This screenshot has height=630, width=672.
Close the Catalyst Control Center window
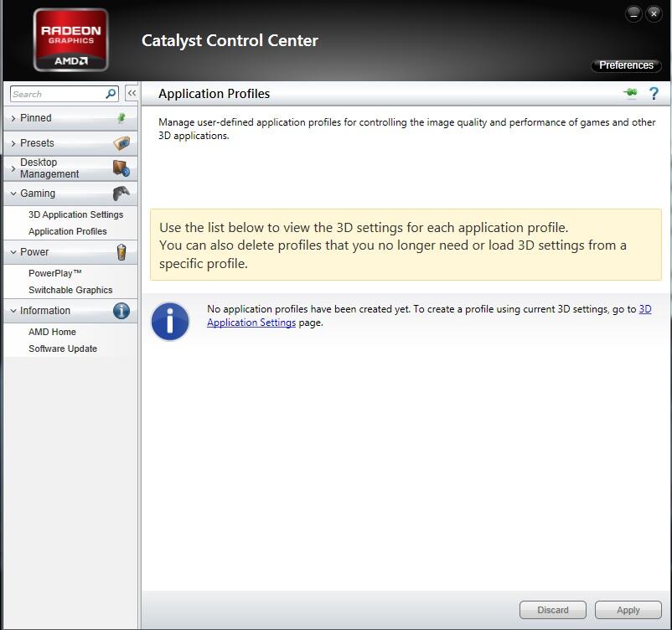click(654, 13)
